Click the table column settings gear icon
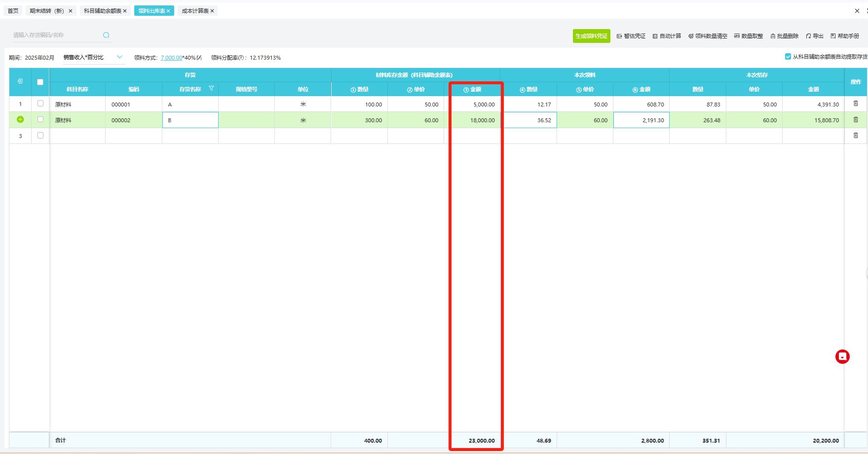Image resolution: width=868 pixels, height=454 pixels. click(x=20, y=81)
